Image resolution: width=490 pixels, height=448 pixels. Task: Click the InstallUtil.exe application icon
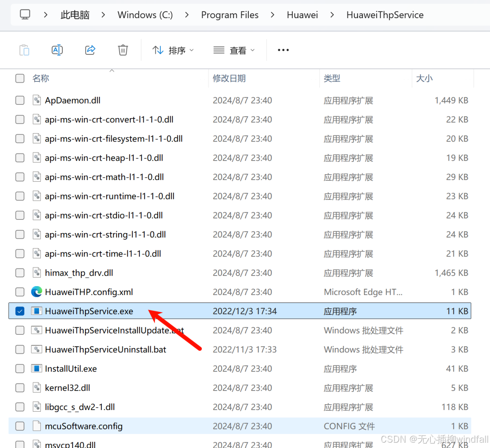click(x=37, y=368)
